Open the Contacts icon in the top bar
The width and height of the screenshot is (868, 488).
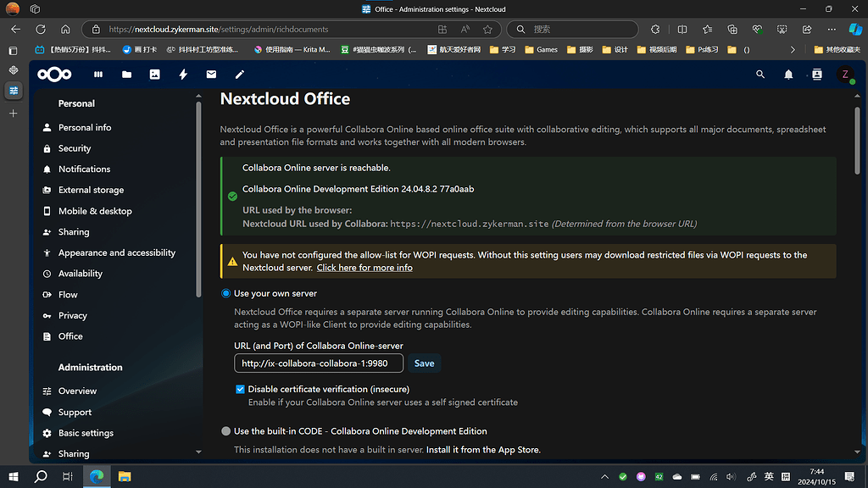pos(815,75)
